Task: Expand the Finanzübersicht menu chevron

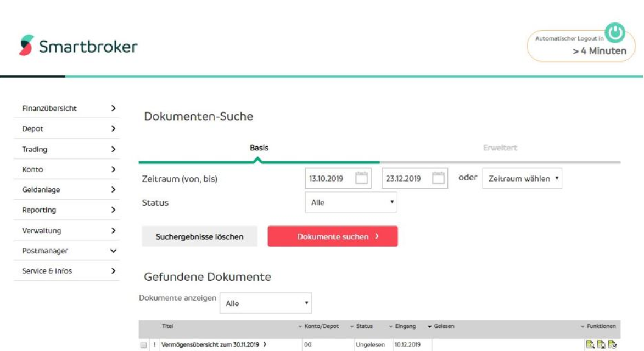Action: coord(113,108)
